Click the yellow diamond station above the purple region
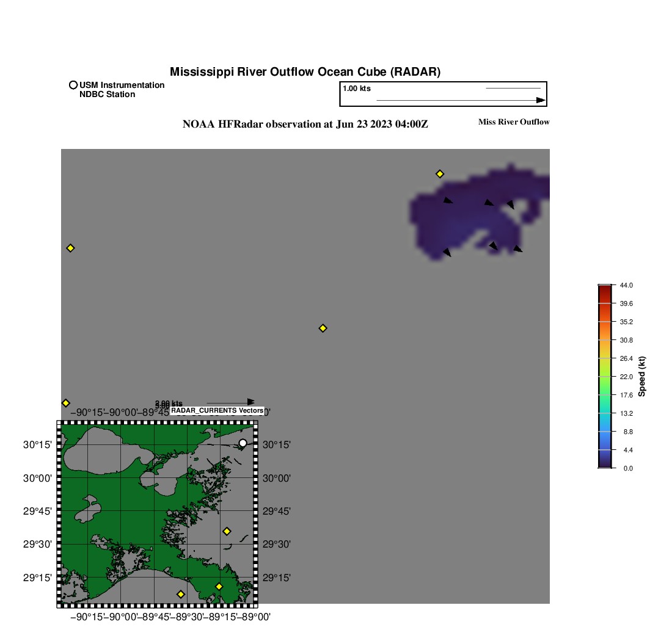Image resolution: width=672 pixels, height=641 pixels. (x=439, y=174)
